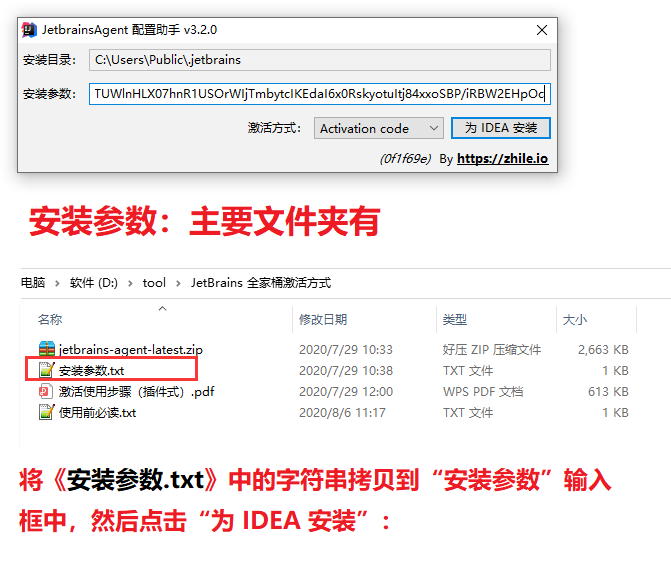This screenshot has width=671, height=580.
Task: Click the 类型 column header
Action: tap(455, 319)
